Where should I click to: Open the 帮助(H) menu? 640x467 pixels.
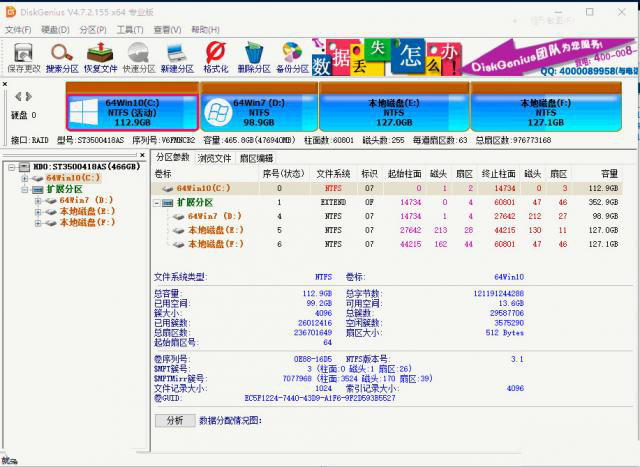(x=205, y=30)
